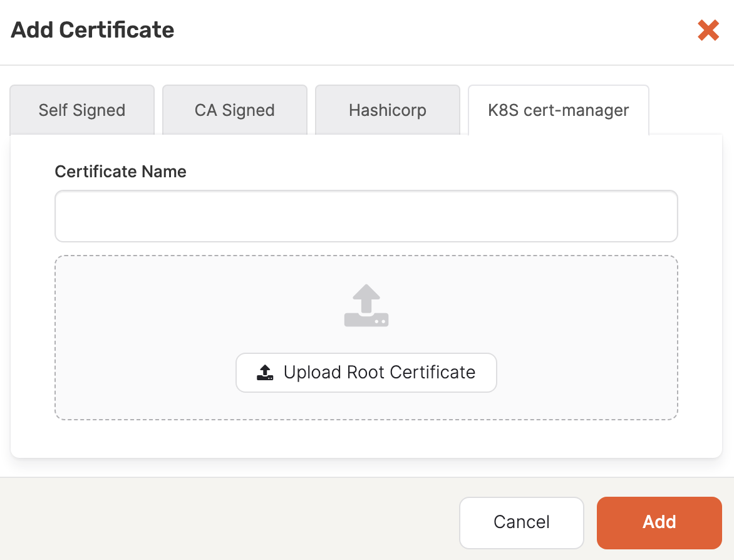Open the CA Signed tab
This screenshot has width=734, height=560.
click(x=234, y=110)
